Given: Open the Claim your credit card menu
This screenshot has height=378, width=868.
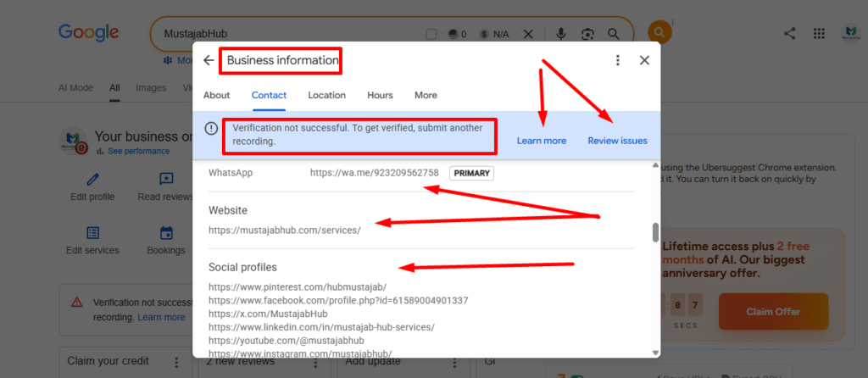Looking at the screenshot, I should point(176,363).
